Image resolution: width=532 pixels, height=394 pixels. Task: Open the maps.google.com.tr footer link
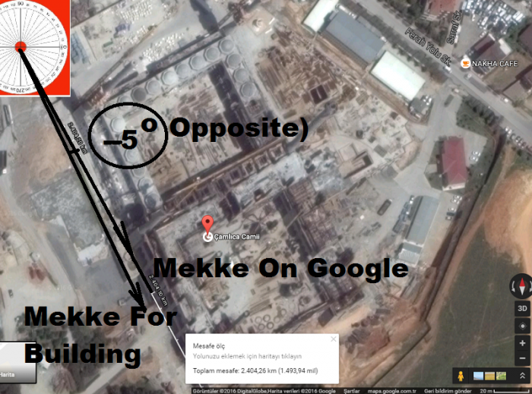click(391, 391)
